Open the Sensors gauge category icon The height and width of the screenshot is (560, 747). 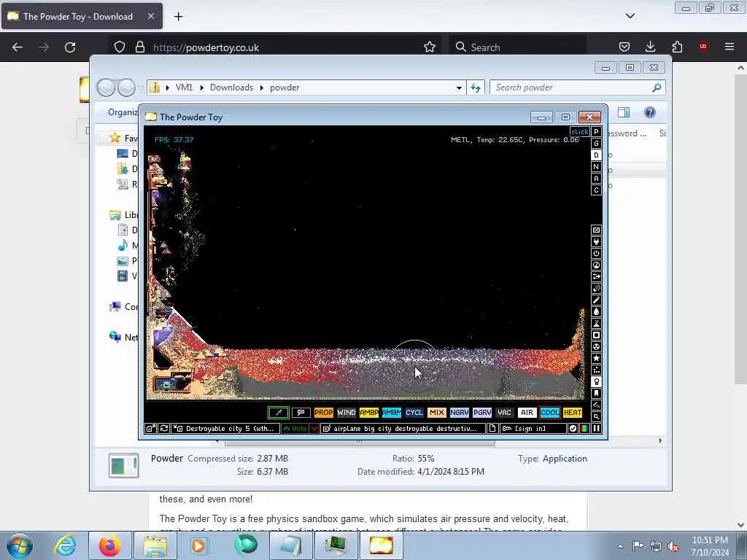[596, 265]
